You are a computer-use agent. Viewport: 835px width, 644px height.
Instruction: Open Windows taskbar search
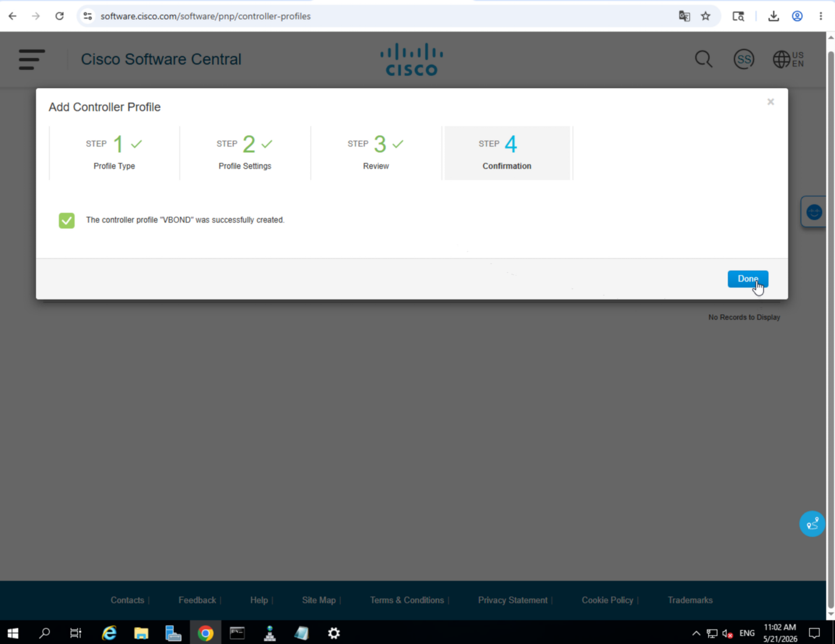(x=44, y=633)
